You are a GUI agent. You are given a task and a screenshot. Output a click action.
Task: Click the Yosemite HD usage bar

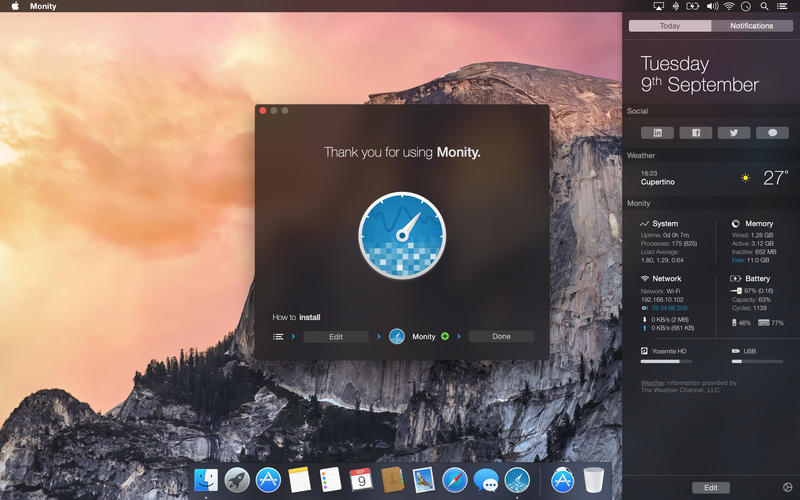coord(666,361)
